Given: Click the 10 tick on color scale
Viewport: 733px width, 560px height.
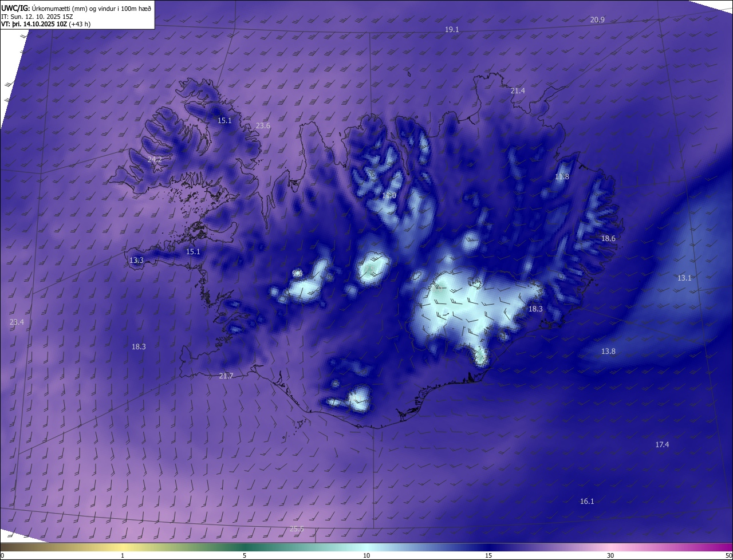Looking at the screenshot, I should (x=366, y=555).
